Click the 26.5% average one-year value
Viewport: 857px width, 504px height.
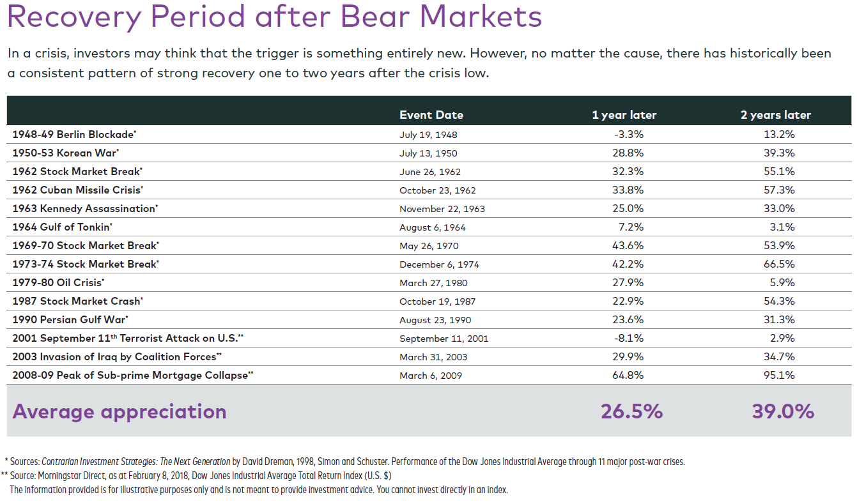tap(631, 412)
